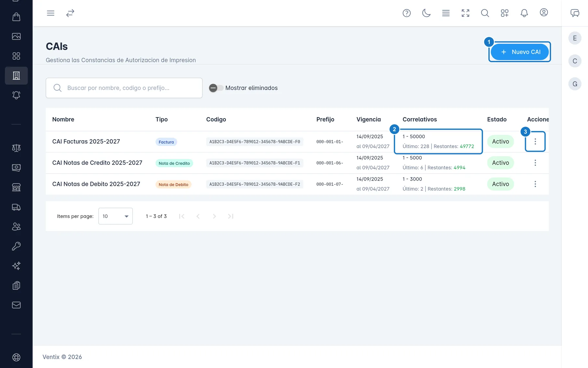
Task: Click the fullscreen expand icon
Action: tap(465, 13)
